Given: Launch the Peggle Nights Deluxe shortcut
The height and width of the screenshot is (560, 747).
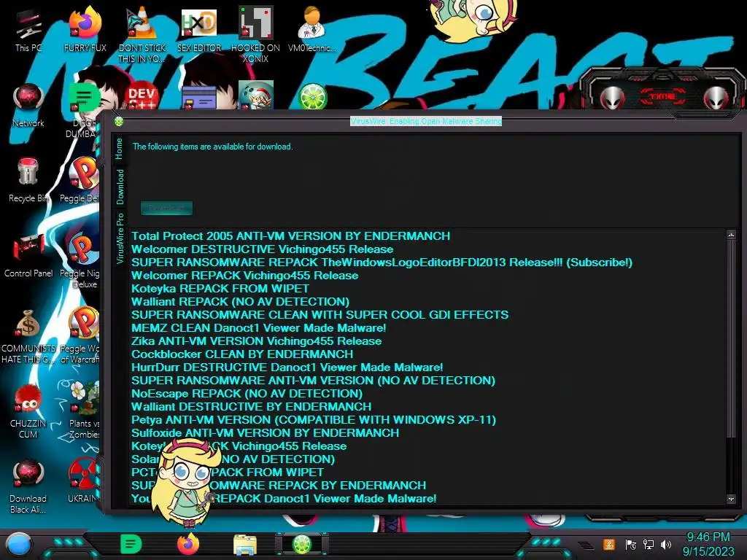Looking at the screenshot, I should [80, 260].
